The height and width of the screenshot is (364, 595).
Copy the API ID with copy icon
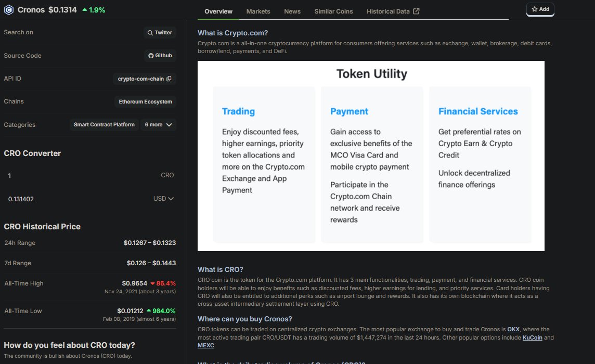(x=169, y=79)
